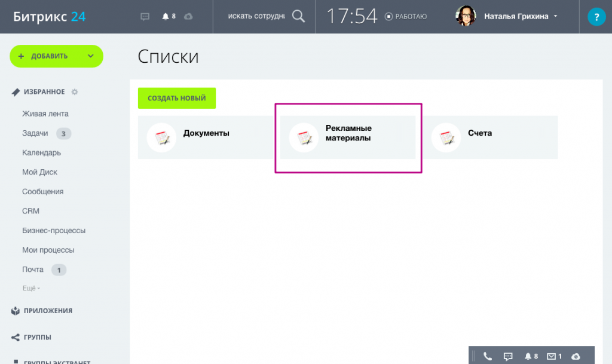Open Мои процессы
The image size is (612, 364).
48,250
